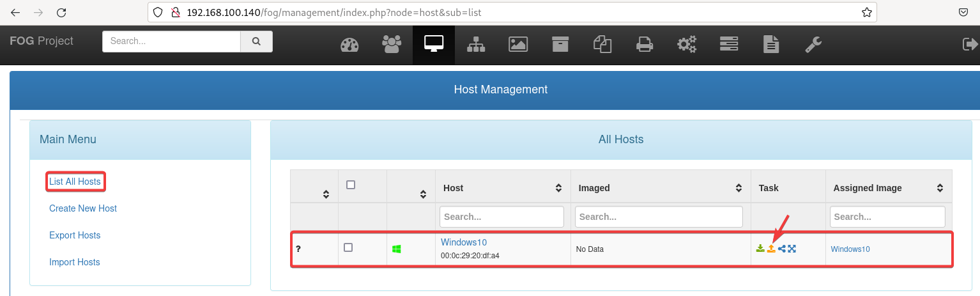The width and height of the screenshot is (980, 296).
Task: Open Group Management hierarchy icon
Action: (x=476, y=44)
